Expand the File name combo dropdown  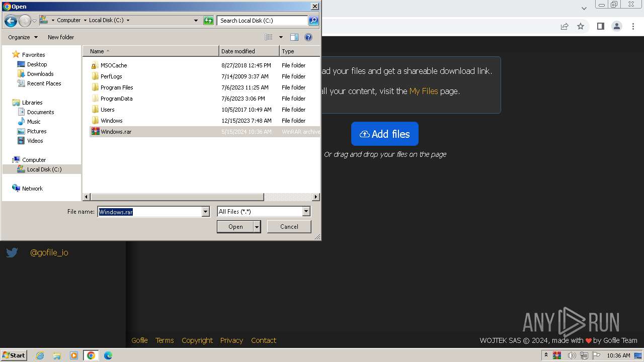click(x=205, y=212)
